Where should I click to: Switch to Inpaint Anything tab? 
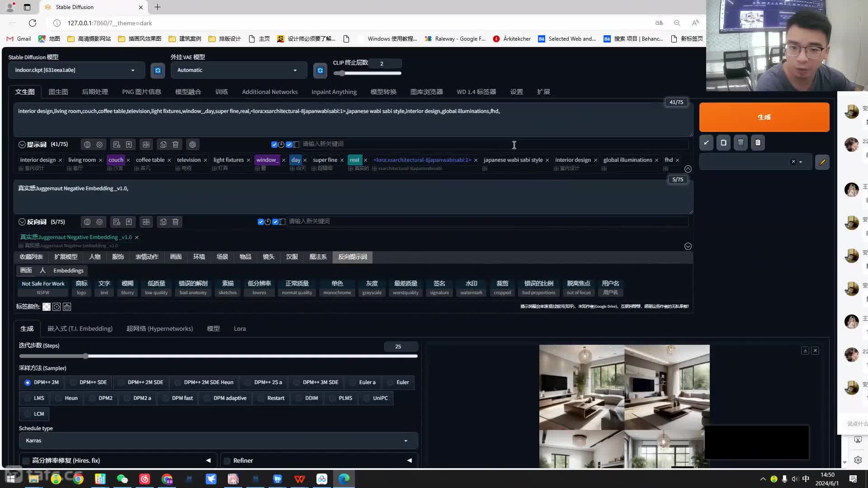point(334,92)
